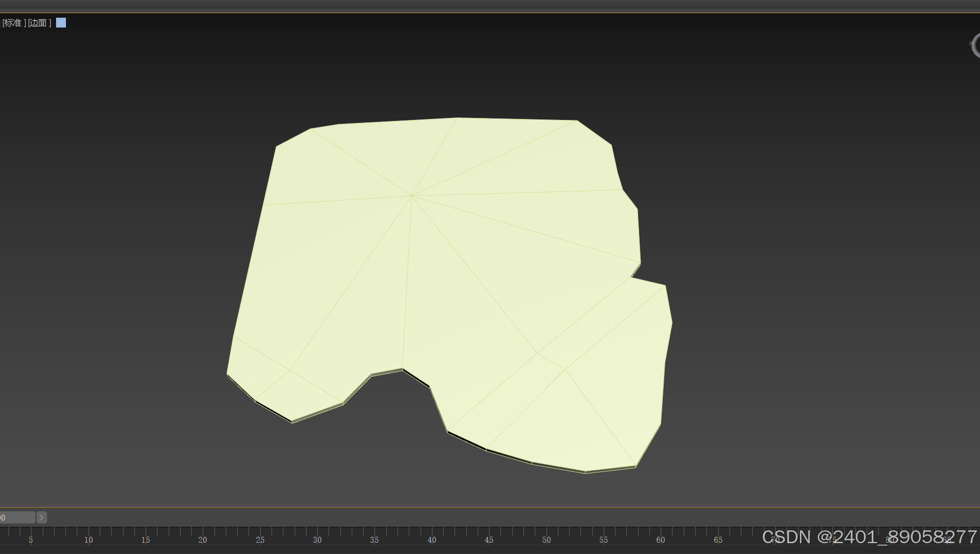Screen dimensions: 980x554
Task: Jump to frame 55 on timeline
Action: [x=603, y=539]
